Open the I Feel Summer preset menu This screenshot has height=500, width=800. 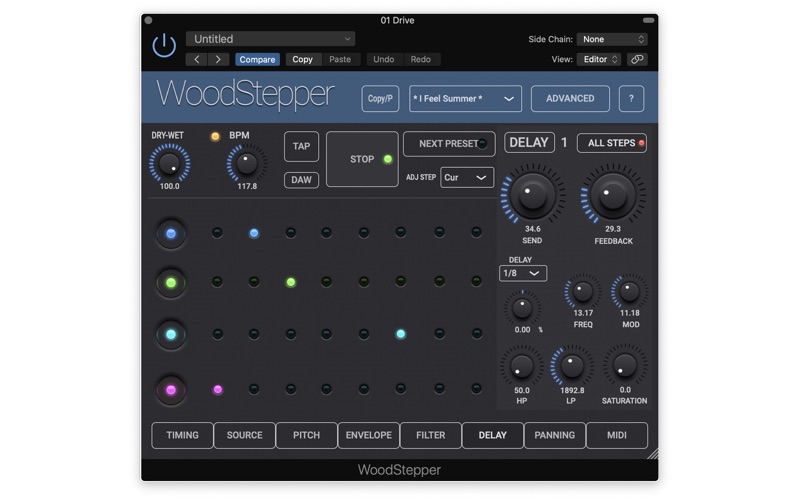click(x=465, y=98)
